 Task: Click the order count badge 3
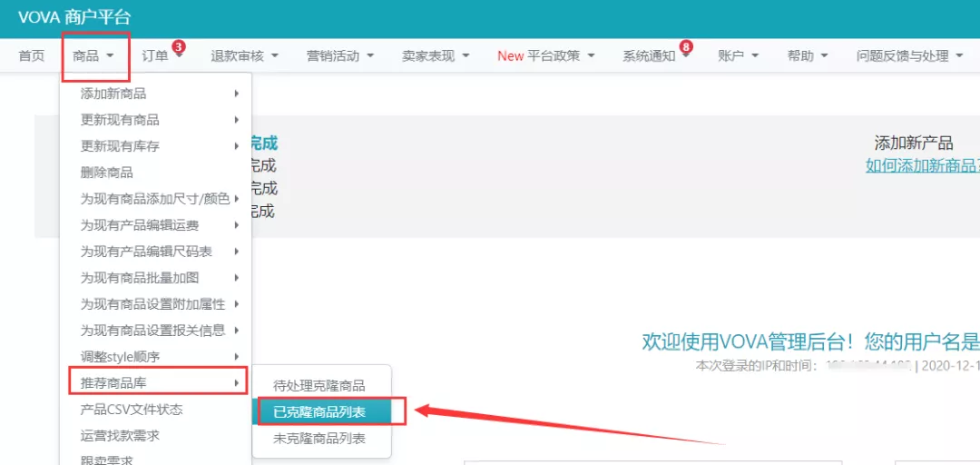point(179,46)
